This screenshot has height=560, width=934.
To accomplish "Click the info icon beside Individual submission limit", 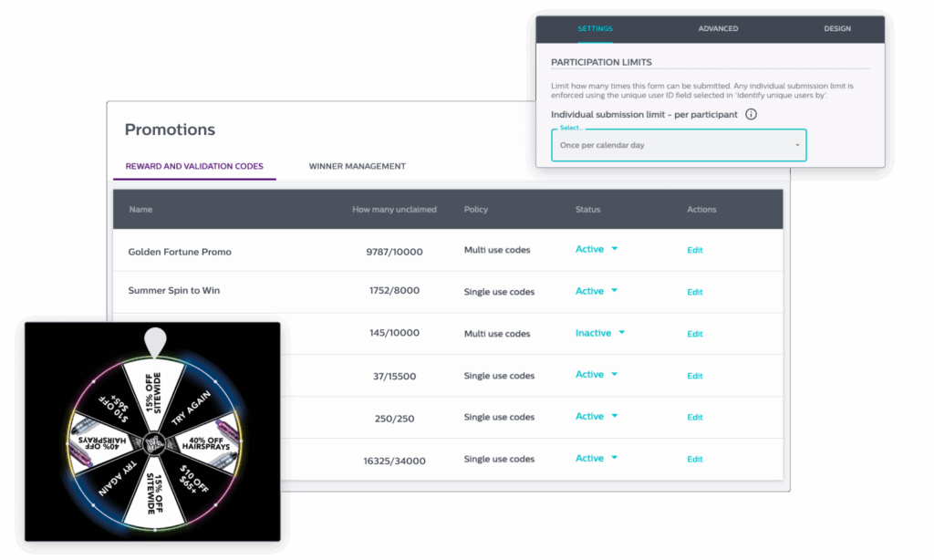I will point(751,114).
